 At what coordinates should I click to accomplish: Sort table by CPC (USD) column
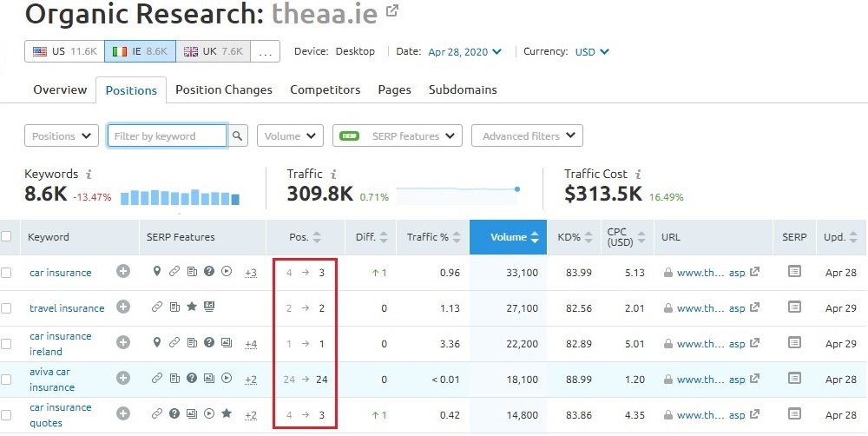(x=628, y=237)
